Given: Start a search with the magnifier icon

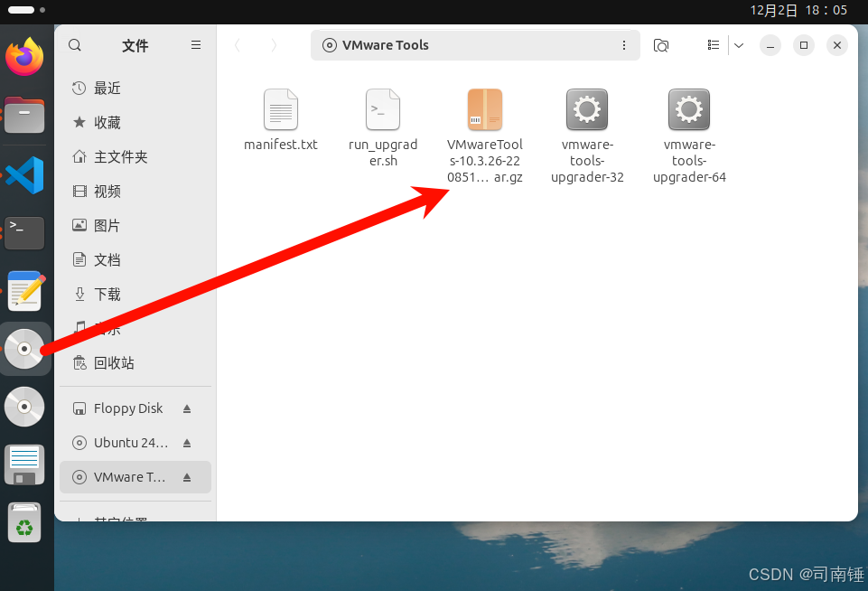Looking at the screenshot, I should click(x=74, y=44).
